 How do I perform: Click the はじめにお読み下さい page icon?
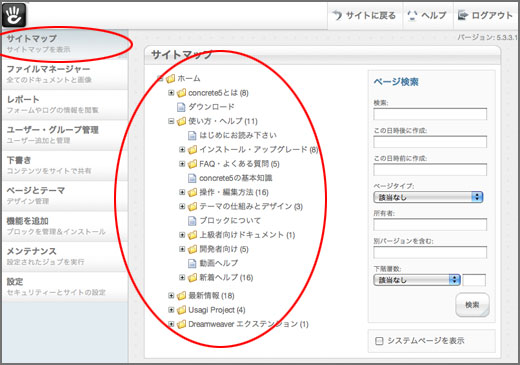click(192, 136)
